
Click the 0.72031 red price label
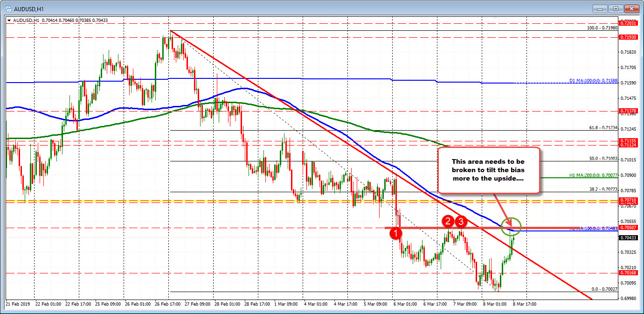coord(627,23)
